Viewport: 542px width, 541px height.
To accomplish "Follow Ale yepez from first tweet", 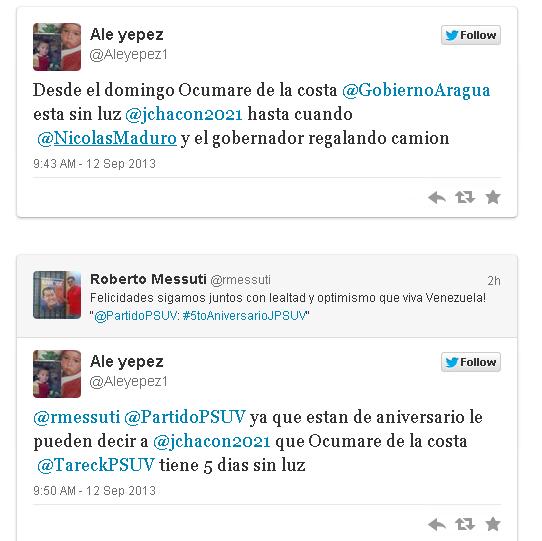I will pyautogui.click(x=471, y=35).
